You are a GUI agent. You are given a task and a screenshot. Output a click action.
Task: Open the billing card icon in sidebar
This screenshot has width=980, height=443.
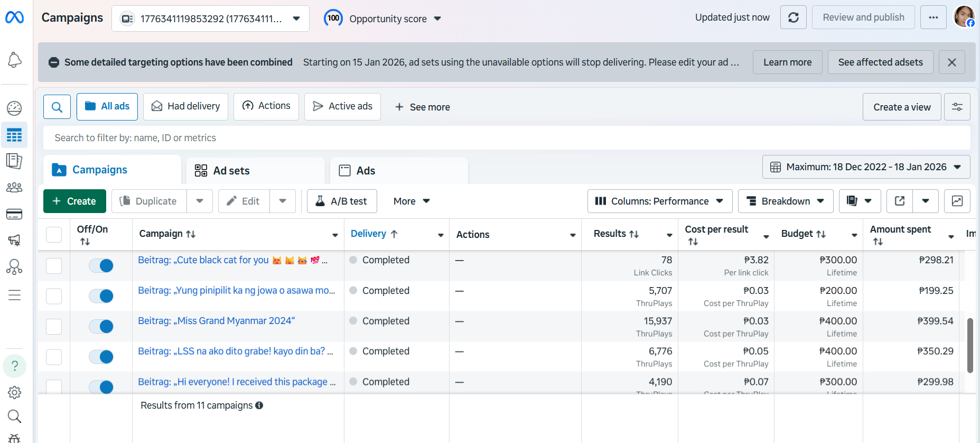coord(14,214)
